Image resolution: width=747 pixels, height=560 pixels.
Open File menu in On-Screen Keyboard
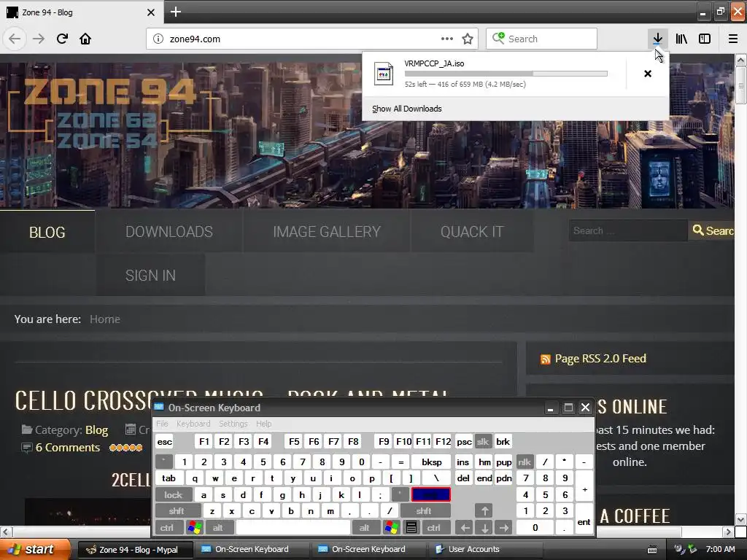(x=162, y=424)
